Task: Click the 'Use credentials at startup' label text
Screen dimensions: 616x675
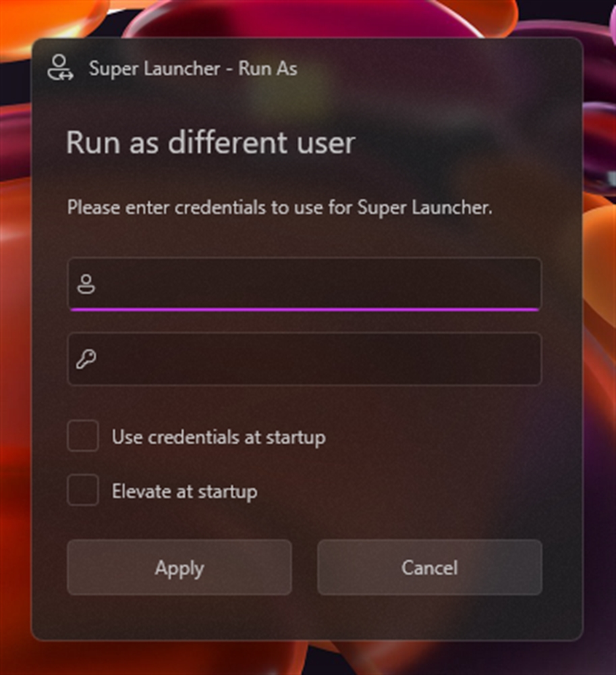Action: 219,437
